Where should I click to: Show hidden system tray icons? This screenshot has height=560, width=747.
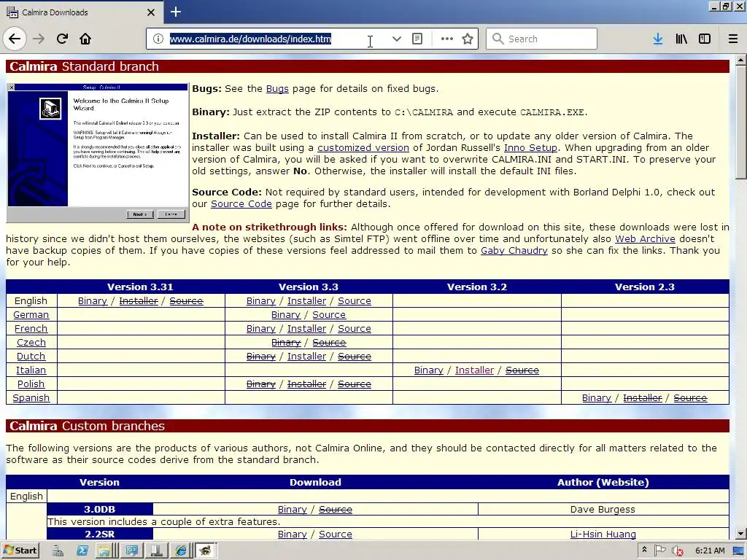pos(644,550)
